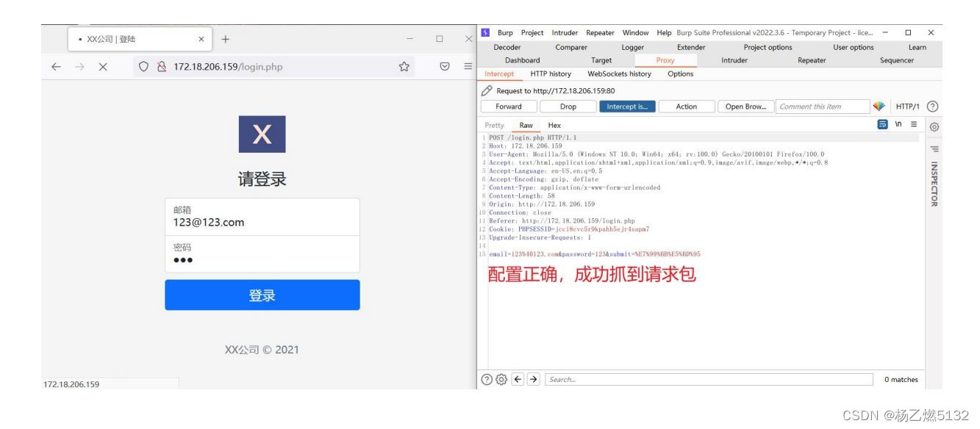Open search settings gear icon at bottom
Image resolution: width=980 pixels, height=429 pixels.
501,380
